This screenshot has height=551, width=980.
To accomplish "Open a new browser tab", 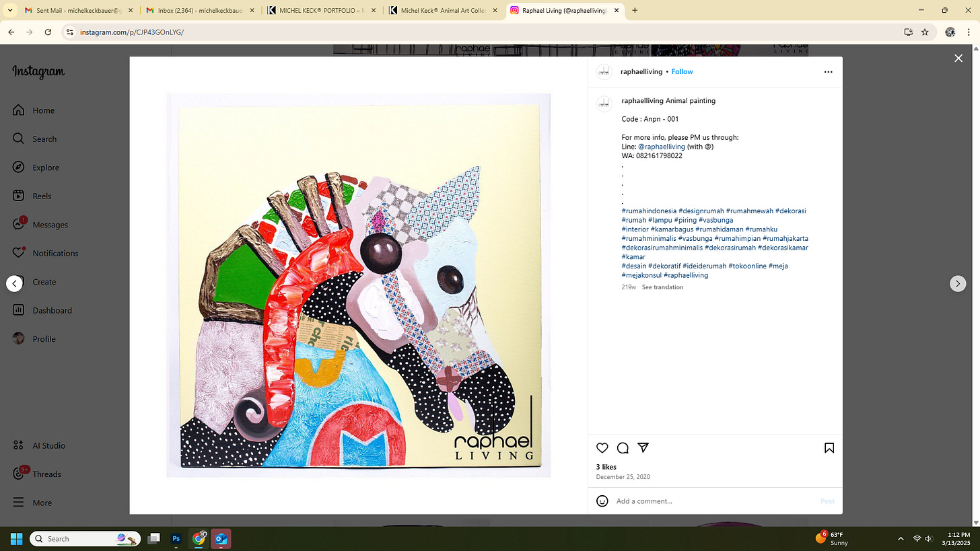I will (635, 11).
